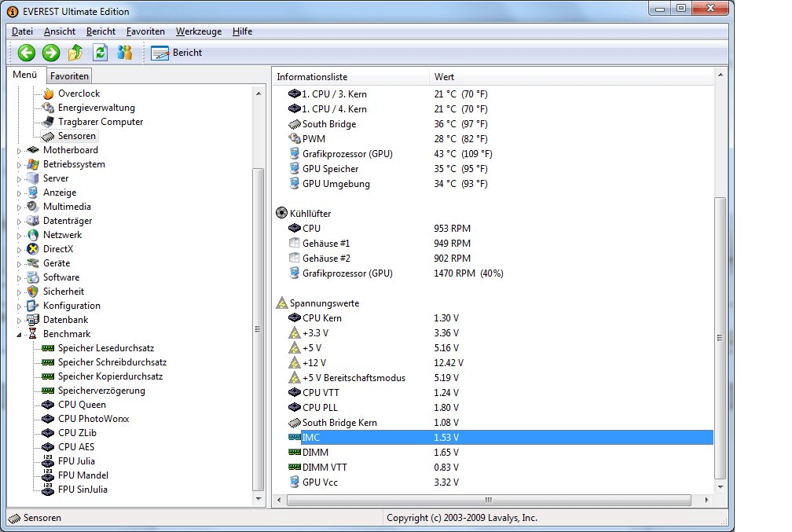Expand the Multimedia tree node
The height and width of the screenshot is (532, 792).
pos(19,207)
